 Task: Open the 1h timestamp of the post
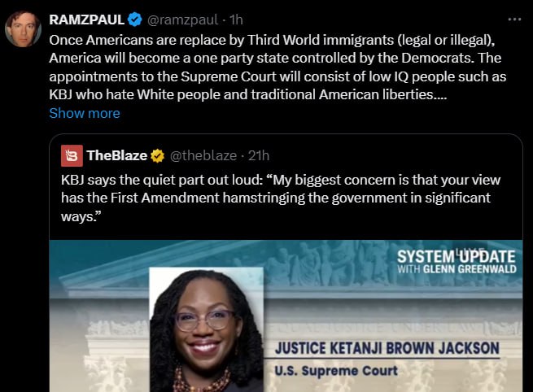[236, 20]
